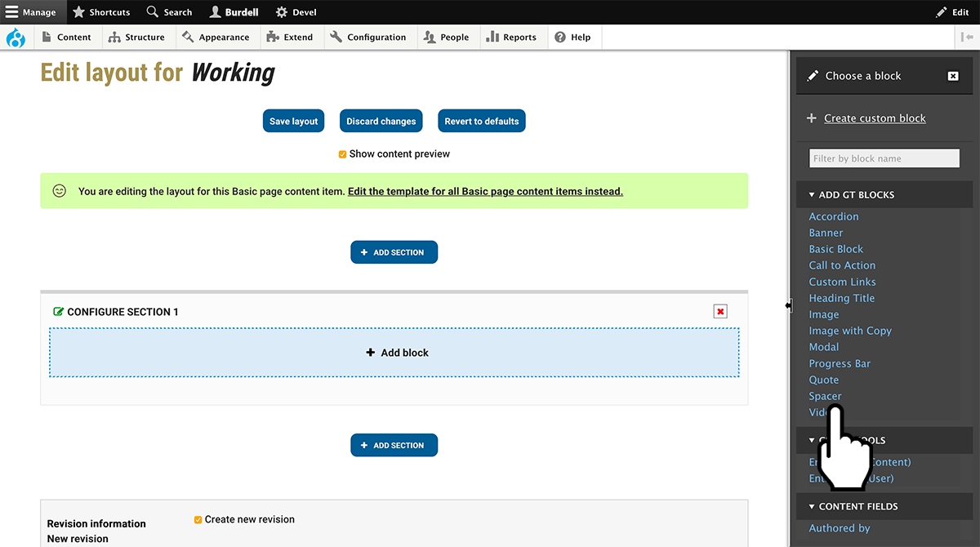This screenshot has width=980, height=547.
Task: Click the Edit pencil in top bar
Action: pos(941,12)
